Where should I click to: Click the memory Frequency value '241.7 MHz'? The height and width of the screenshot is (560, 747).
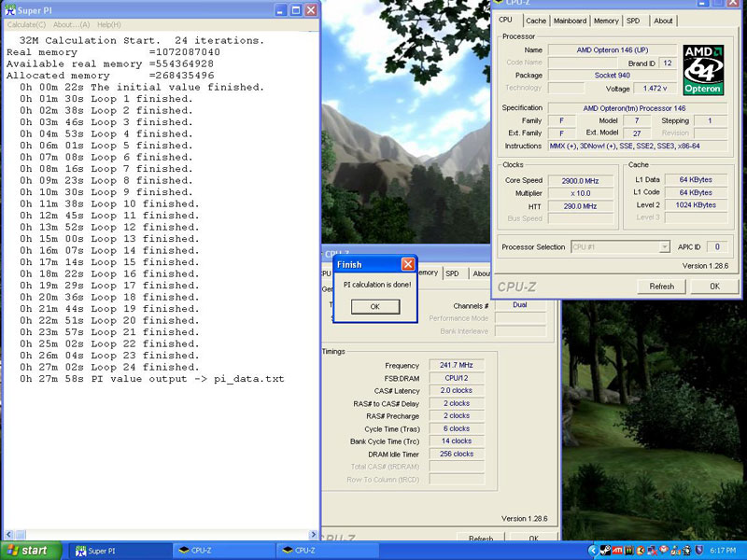click(x=457, y=365)
